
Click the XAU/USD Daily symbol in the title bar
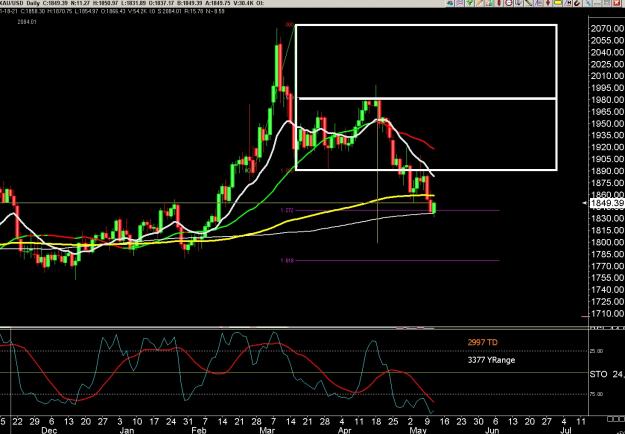tap(18, 4)
